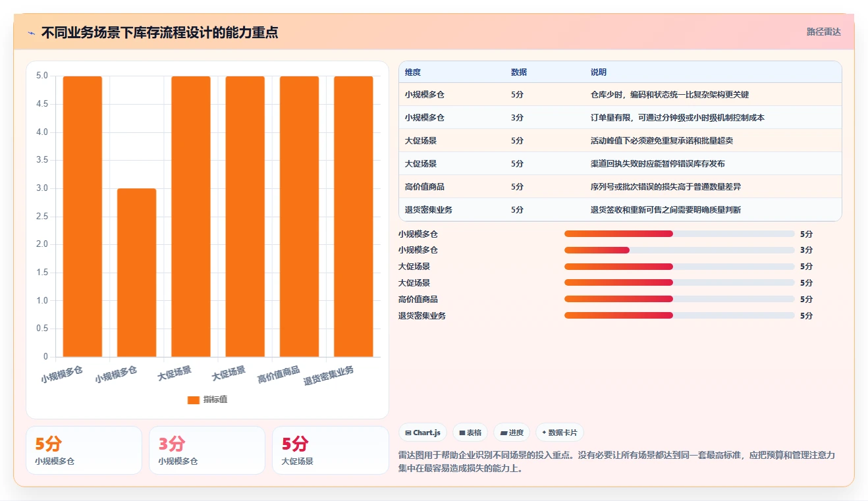
Task: Click the 3分 cell in the table's 数据 column
Action: tap(517, 118)
